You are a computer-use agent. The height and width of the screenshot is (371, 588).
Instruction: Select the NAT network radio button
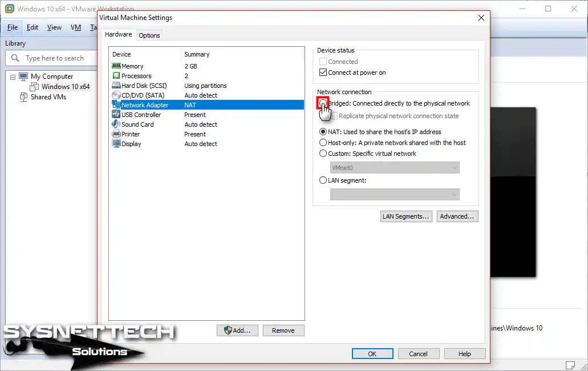tap(323, 132)
